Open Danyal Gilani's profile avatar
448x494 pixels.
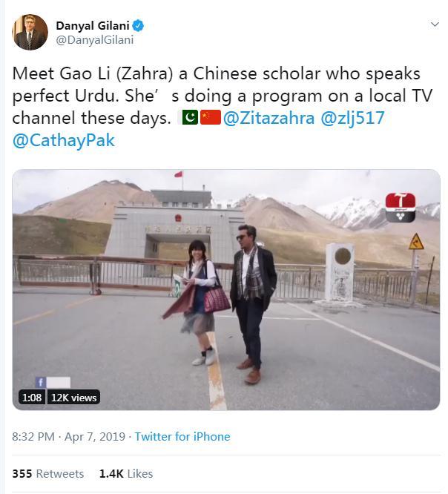(30, 32)
